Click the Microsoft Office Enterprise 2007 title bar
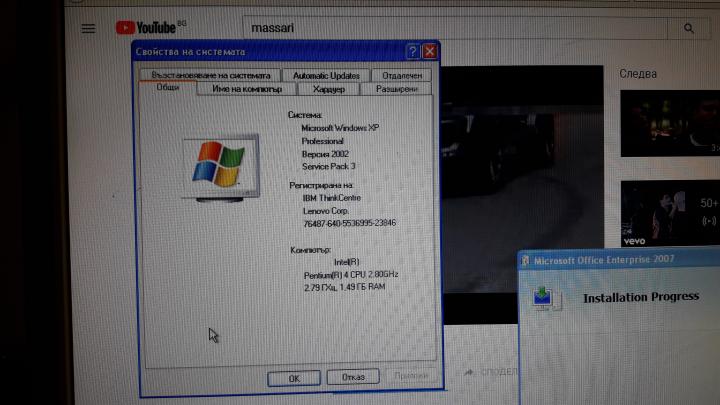 619,260
